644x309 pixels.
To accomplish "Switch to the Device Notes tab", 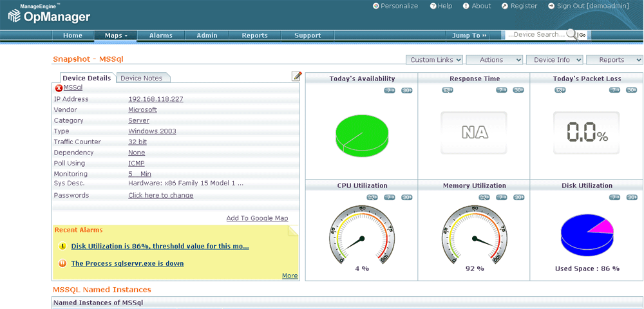I will pos(142,78).
